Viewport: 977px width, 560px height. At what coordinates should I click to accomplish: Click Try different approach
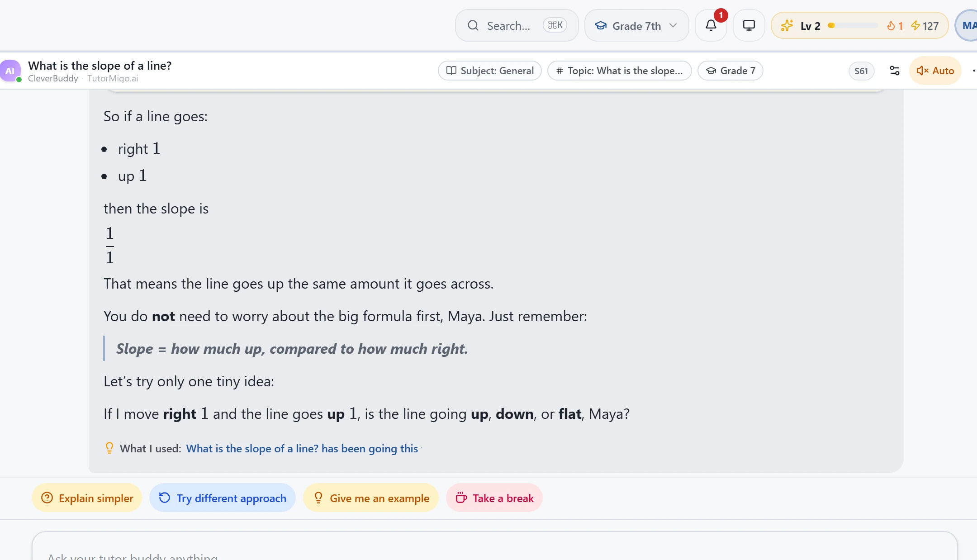pyautogui.click(x=222, y=498)
